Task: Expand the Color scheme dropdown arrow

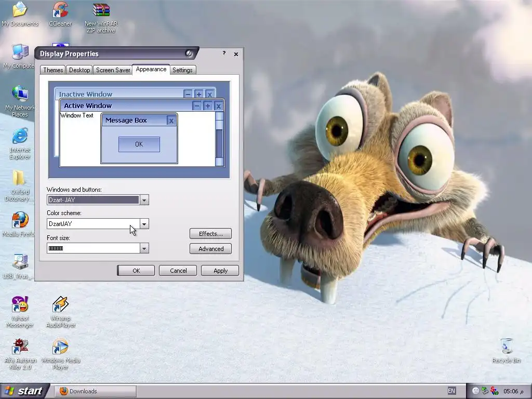Action: point(144,224)
